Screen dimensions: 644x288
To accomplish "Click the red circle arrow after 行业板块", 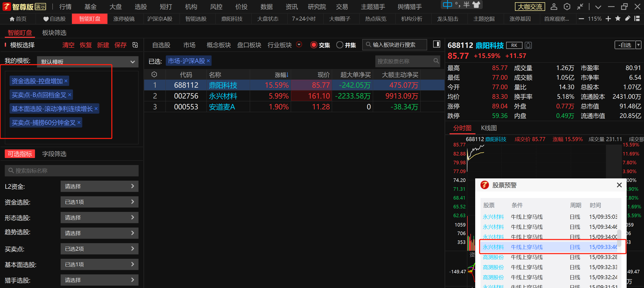I will coord(299,45).
